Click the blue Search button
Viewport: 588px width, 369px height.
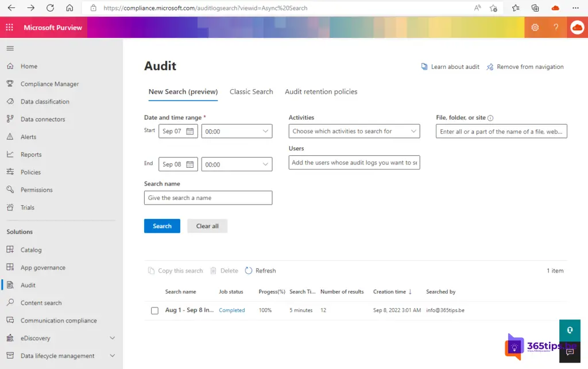click(162, 226)
